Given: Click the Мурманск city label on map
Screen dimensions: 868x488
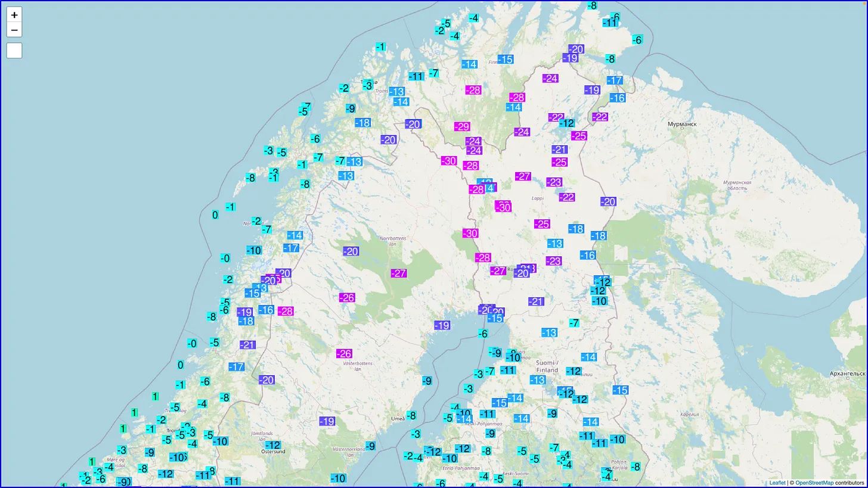Looking at the screenshot, I should pos(682,124).
